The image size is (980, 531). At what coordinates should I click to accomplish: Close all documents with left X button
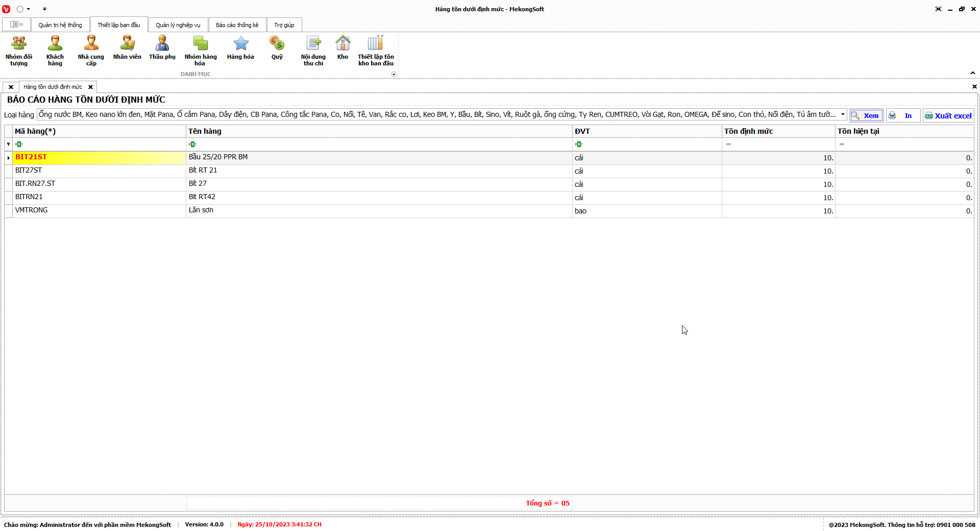(x=11, y=87)
